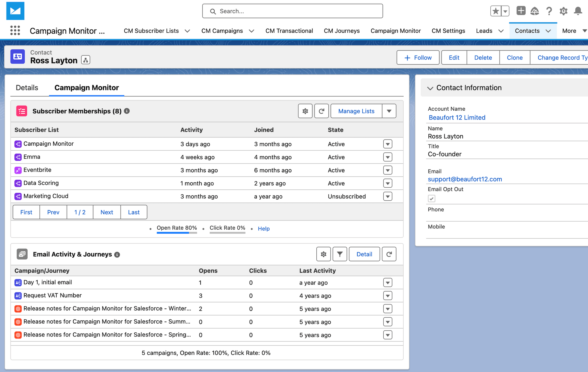588x372 pixels.
Task: Open the App Launcher grid icon
Action: [x=15, y=31]
